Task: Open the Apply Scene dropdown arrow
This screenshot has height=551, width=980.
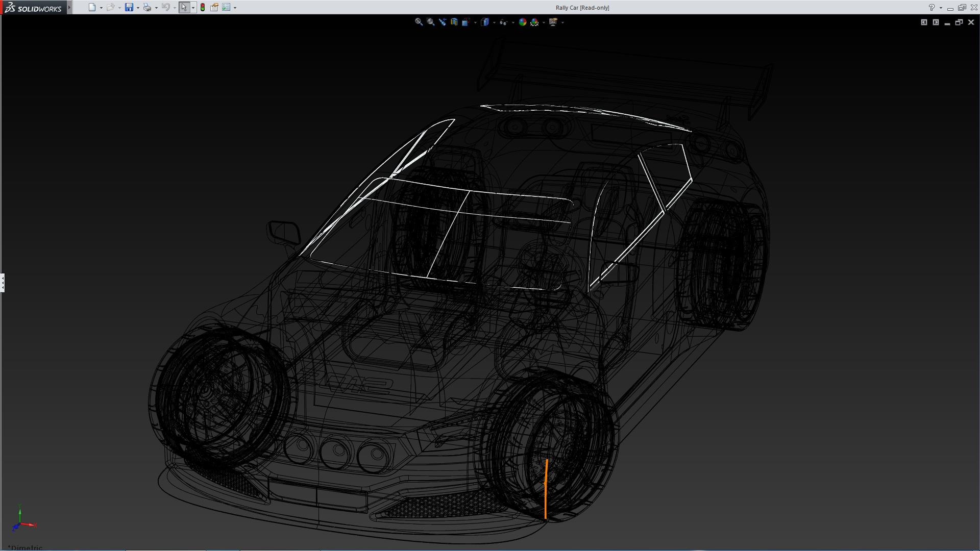Action: (544, 22)
